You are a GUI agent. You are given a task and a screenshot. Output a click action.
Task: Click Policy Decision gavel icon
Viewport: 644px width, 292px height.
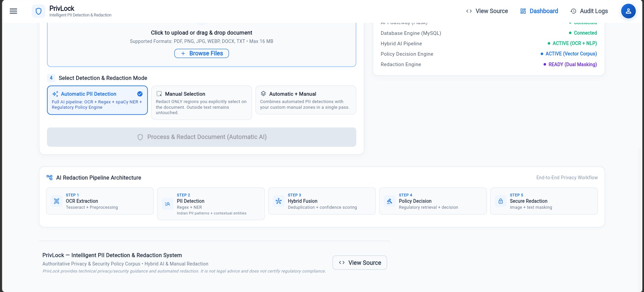[389, 201]
